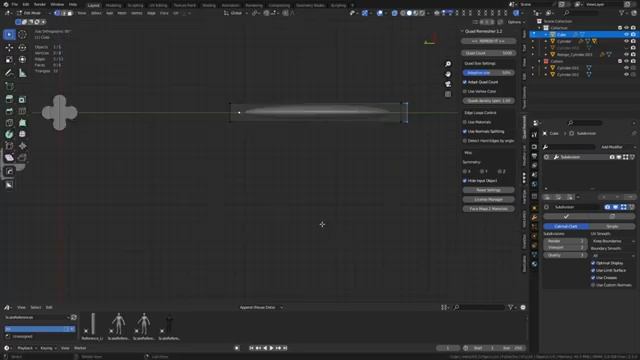Select the Select Box tool
Viewport: 640px width, 360px height.
pos(9,35)
